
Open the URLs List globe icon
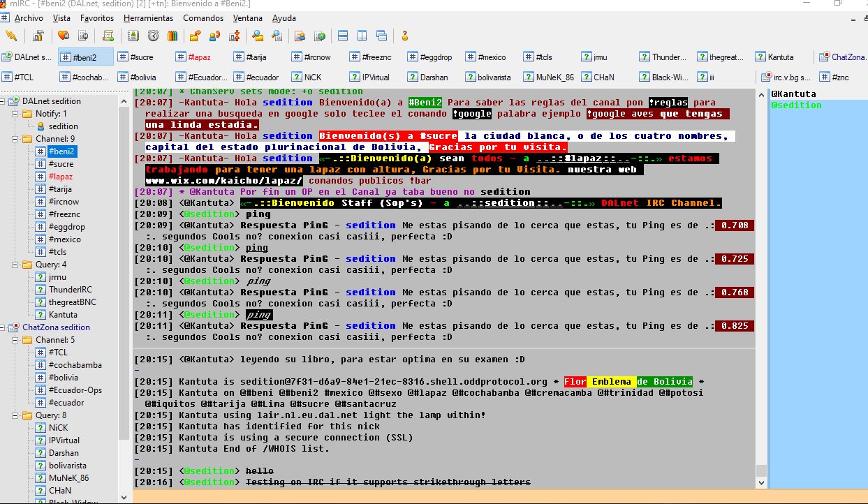coord(320,36)
